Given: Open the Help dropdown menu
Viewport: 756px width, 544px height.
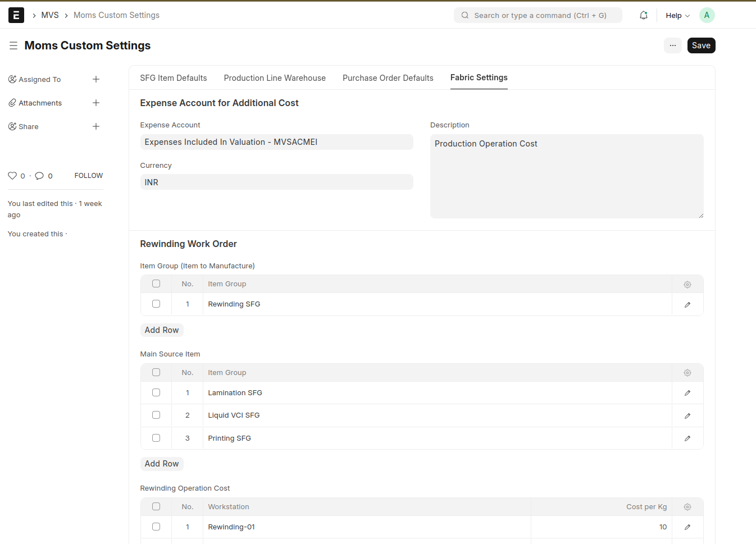Looking at the screenshot, I should click(x=677, y=15).
